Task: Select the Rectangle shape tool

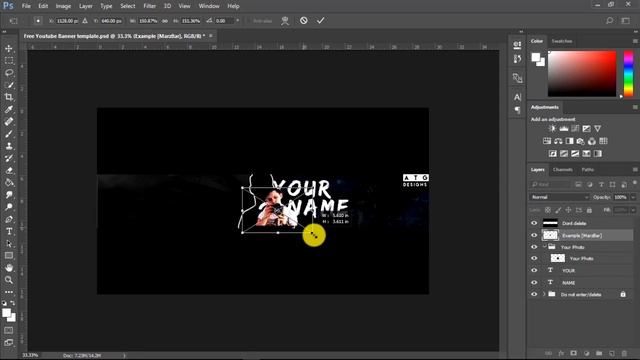Action: [9, 256]
